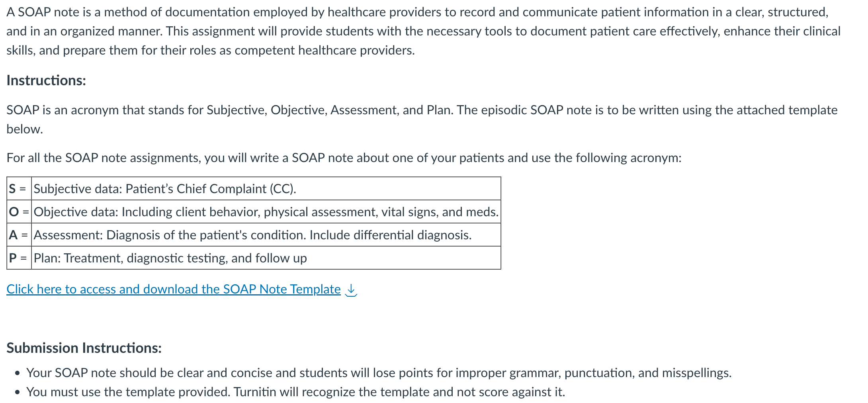Select the 'S =' table cell
Image resolution: width=868 pixels, height=403 pixels.
19,189
